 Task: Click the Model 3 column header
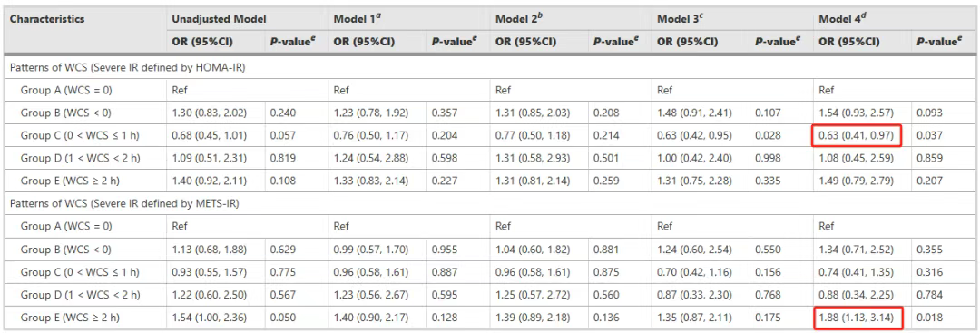tap(678, 19)
